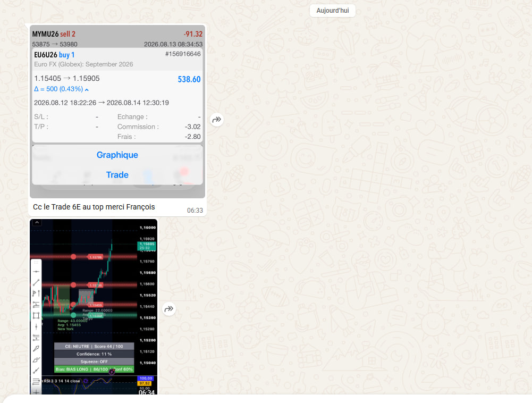Collapse chart panel with top-left chevron
Viewport: 532px width, 403px height.
click(37, 223)
